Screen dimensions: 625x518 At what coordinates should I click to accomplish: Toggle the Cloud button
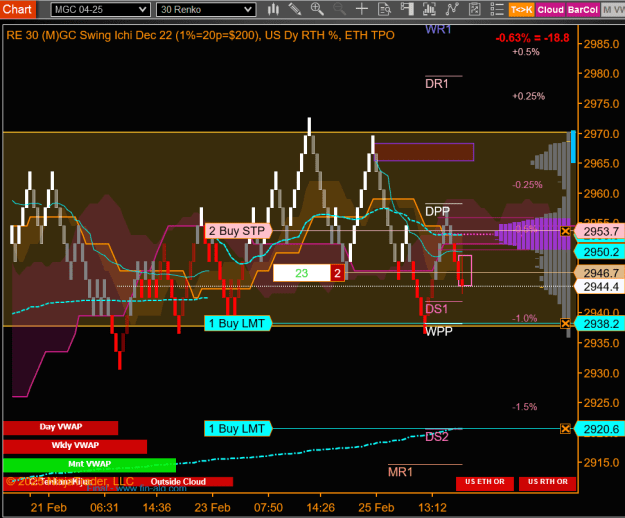(x=550, y=10)
